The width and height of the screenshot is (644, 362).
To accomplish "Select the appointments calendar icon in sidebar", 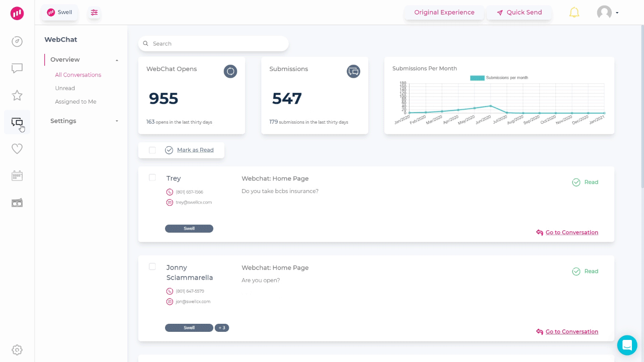I will pyautogui.click(x=17, y=175).
